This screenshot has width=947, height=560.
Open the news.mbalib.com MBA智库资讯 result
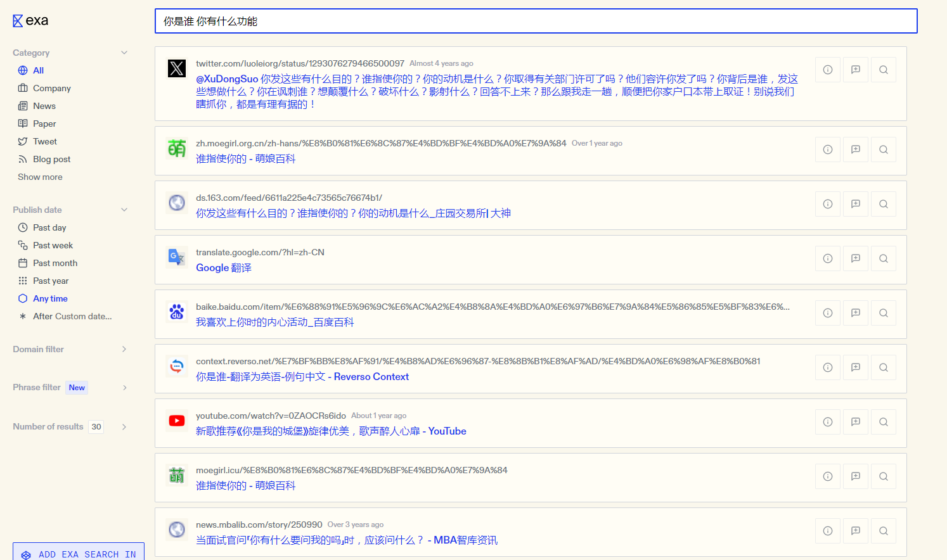(x=347, y=540)
